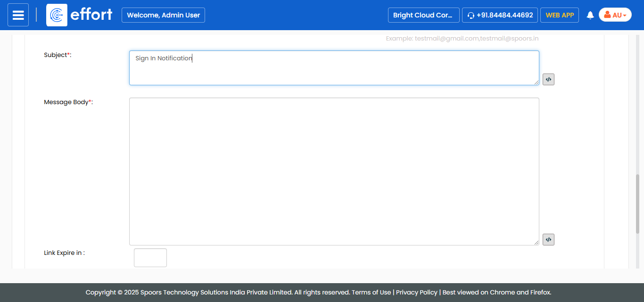
Task: Open the WEB APP button
Action: click(559, 15)
